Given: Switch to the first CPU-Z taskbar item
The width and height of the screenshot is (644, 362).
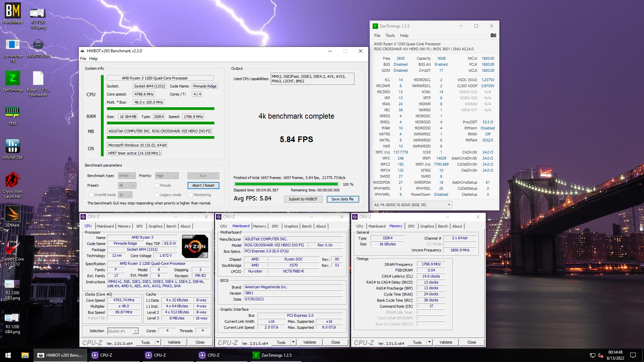Looking at the screenshot, I should tap(114, 355).
